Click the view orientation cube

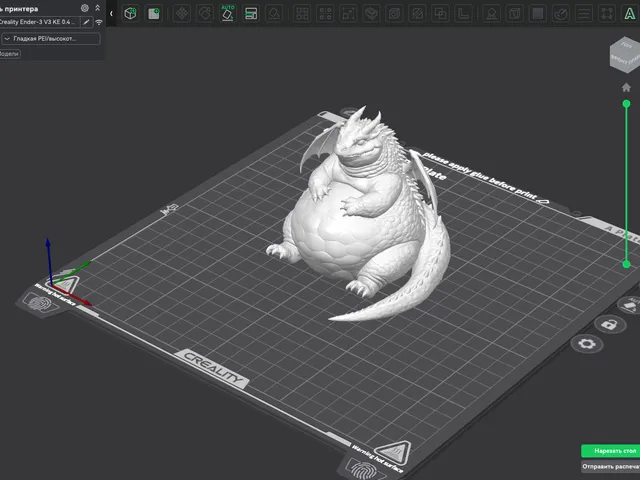click(625, 56)
